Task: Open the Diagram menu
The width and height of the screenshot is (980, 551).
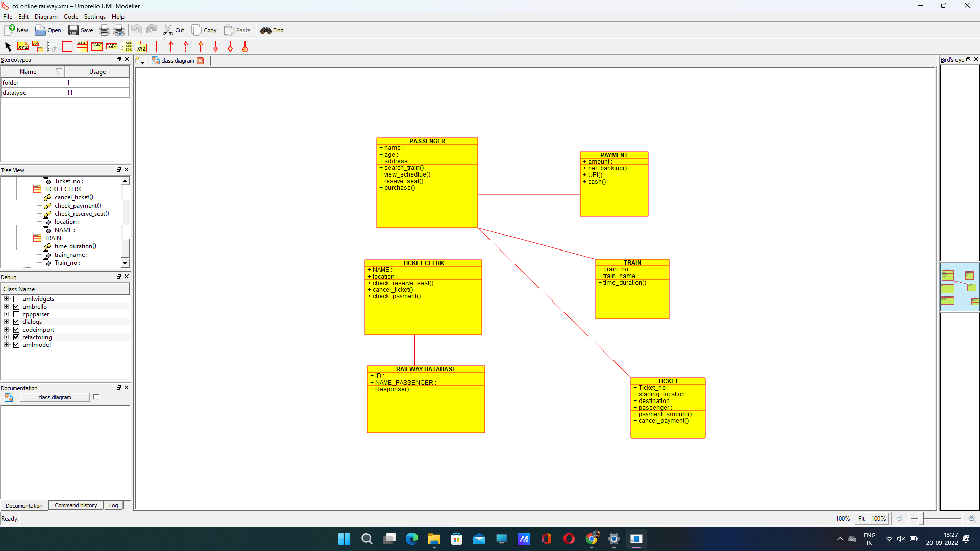Action: coord(46,17)
